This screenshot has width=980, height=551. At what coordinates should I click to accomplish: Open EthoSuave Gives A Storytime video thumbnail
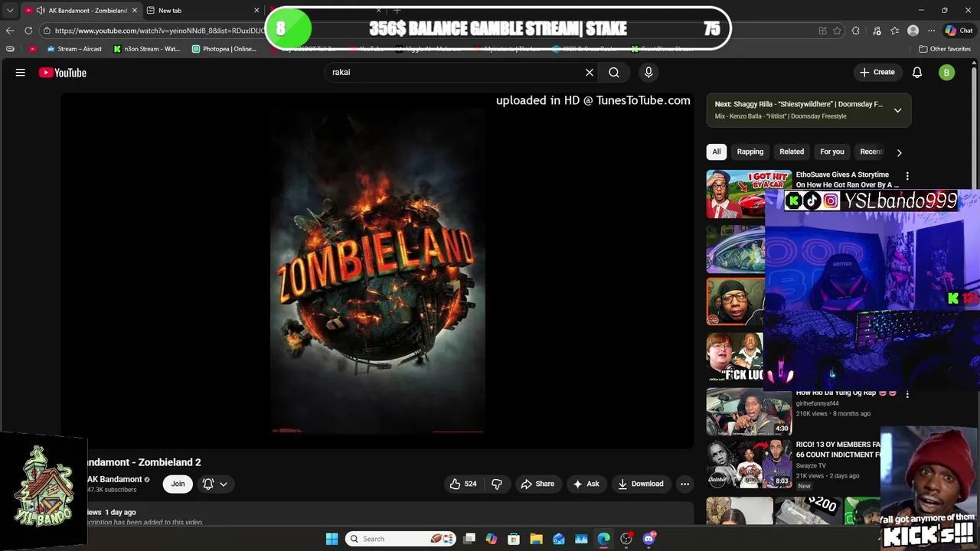(x=749, y=194)
